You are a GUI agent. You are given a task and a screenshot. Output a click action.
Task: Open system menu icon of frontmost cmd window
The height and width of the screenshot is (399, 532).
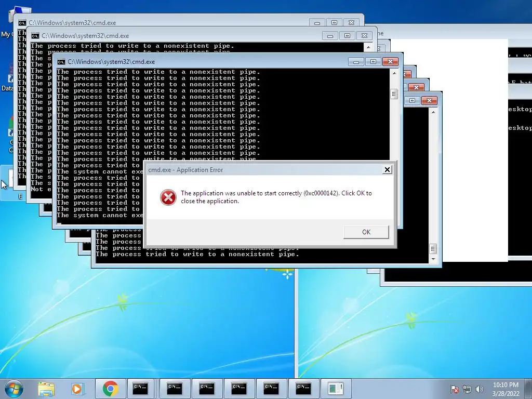click(61, 62)
